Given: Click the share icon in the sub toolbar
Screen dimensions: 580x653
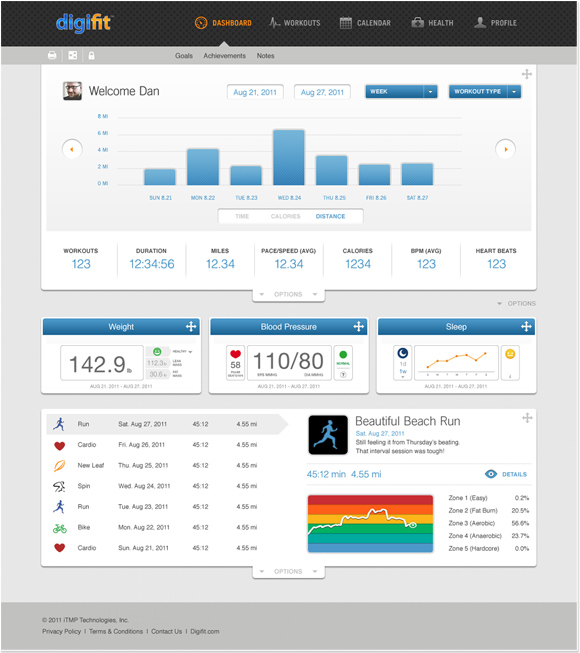Looking at the screenshot, I should [72, 55].
